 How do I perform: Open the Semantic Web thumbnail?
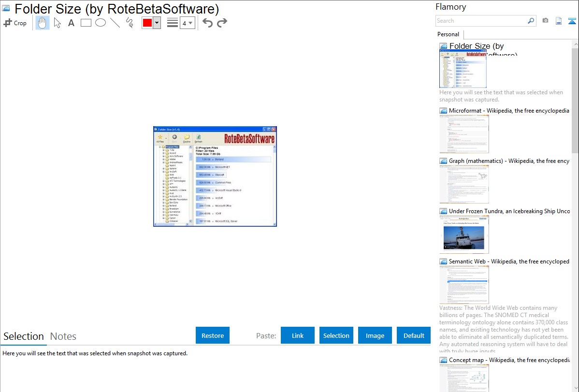(464, 285)
